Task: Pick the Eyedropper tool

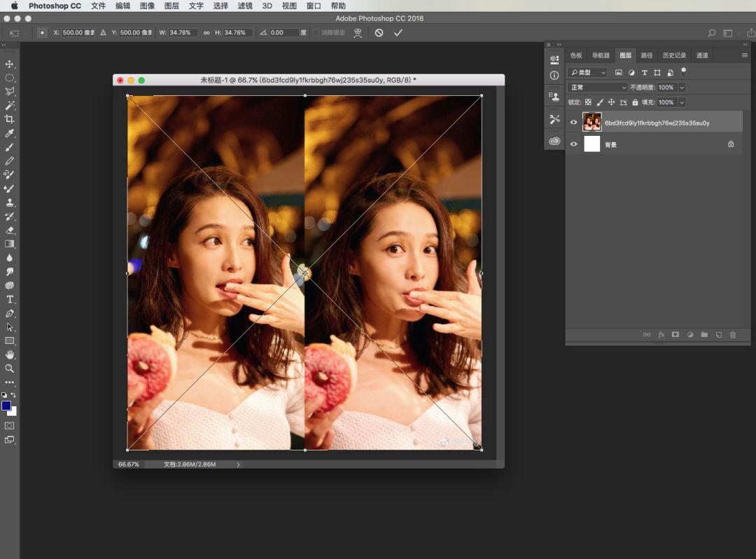Action: 10,133
